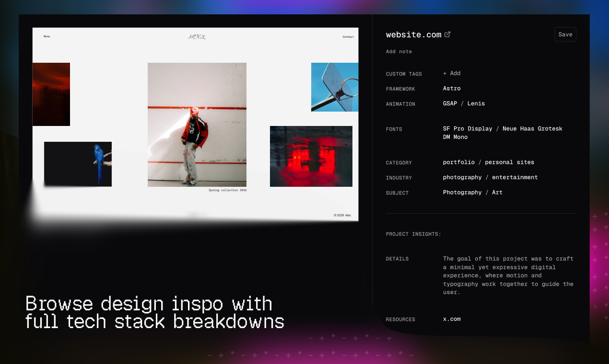
Task: Click the SF Pro Display font link
Action: point(468,128)
